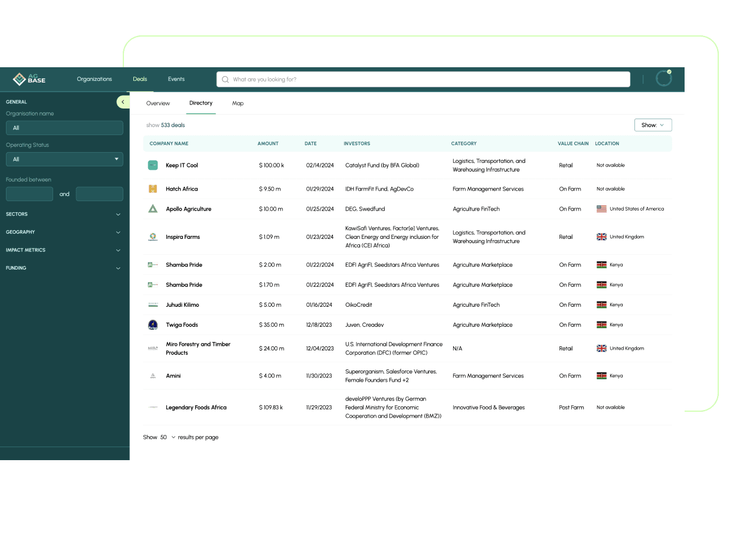
Task: Open the Show columns dropdown
Action: click(x=653, y=125)
